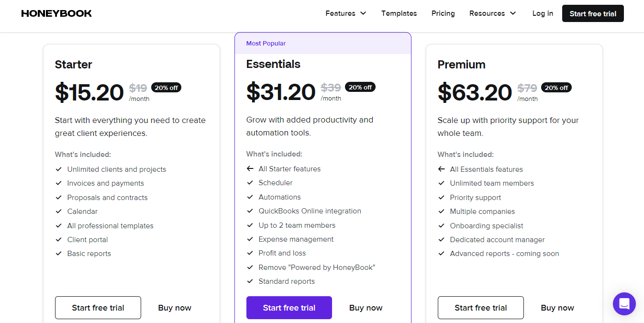Open the Templates page
The width and height of the screenshot is (644, 323).
pos(399,13)
